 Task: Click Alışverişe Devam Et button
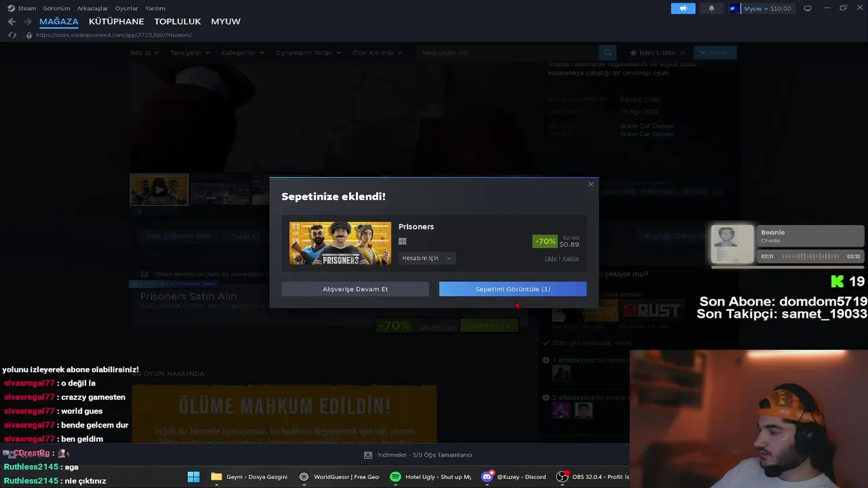tap(355, 289)
